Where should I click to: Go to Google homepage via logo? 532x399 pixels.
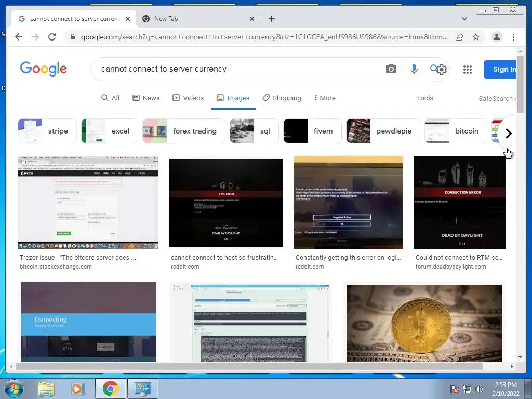[44, 69]
